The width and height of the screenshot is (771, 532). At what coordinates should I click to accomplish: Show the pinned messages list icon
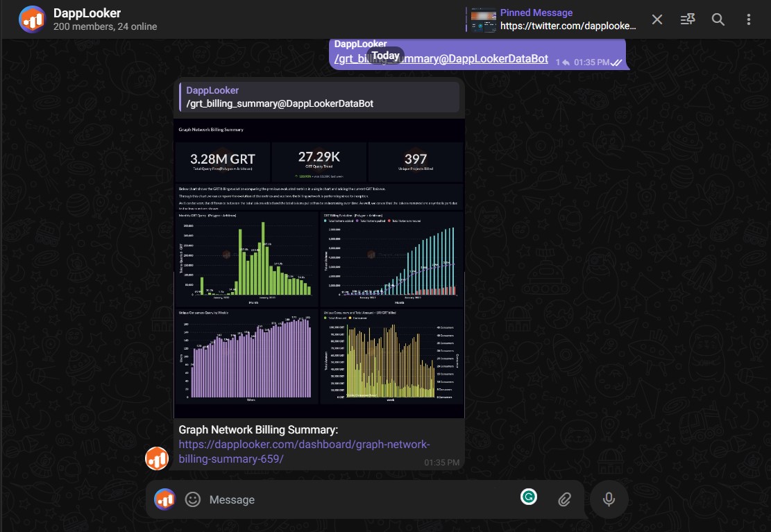[688, 19]
